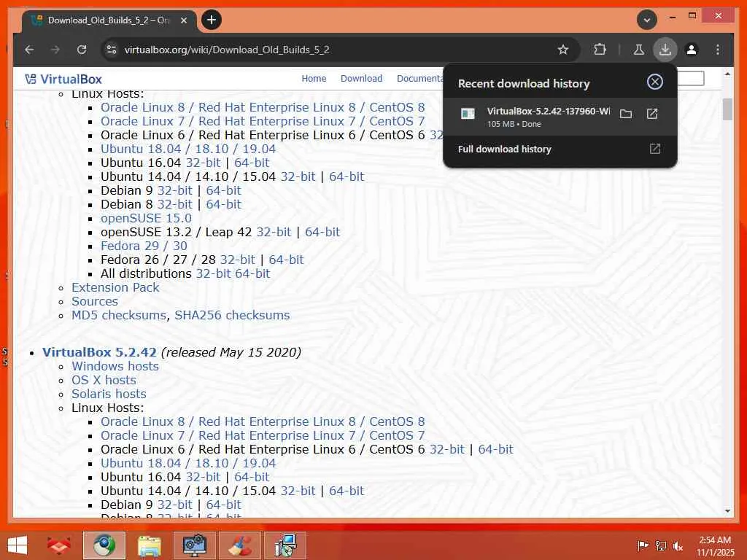This screenshot has width=747, height=560.
Task: Open MD5 checksums link
Action: [119, 315]
